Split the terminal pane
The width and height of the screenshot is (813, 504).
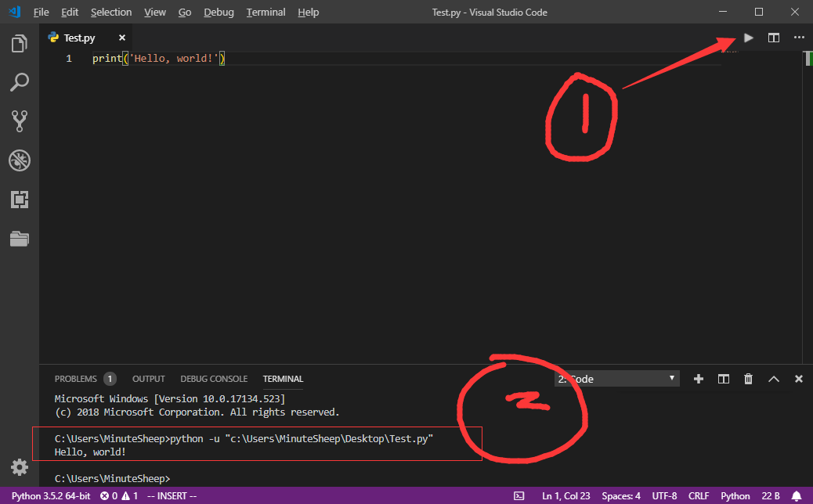pyautogui.click(x=724, y=379)
